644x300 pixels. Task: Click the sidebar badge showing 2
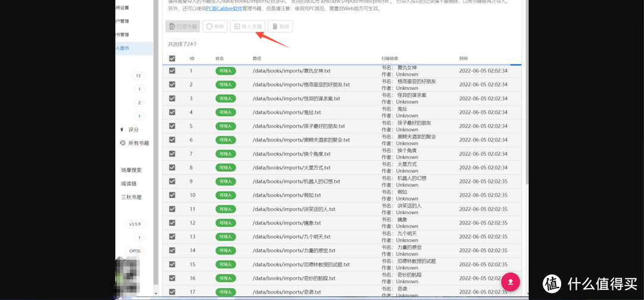(x=139, y=103)
